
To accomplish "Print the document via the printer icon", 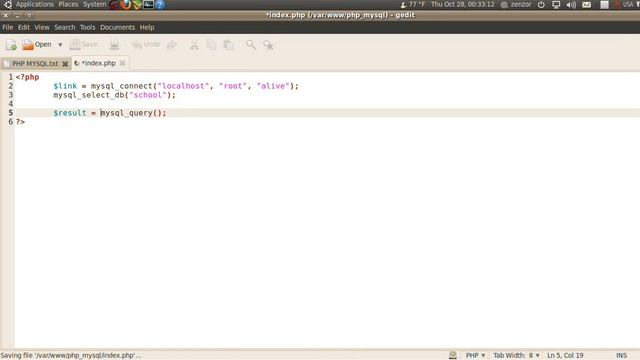I will click(114, 44).
